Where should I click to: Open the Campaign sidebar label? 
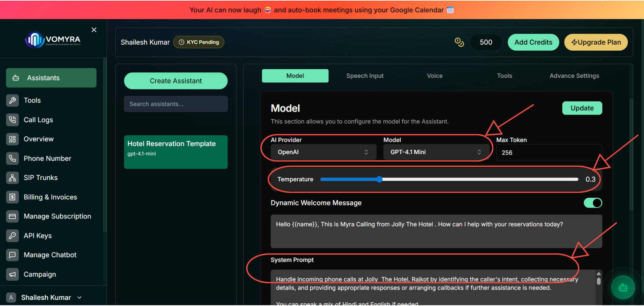pos(40,274)
